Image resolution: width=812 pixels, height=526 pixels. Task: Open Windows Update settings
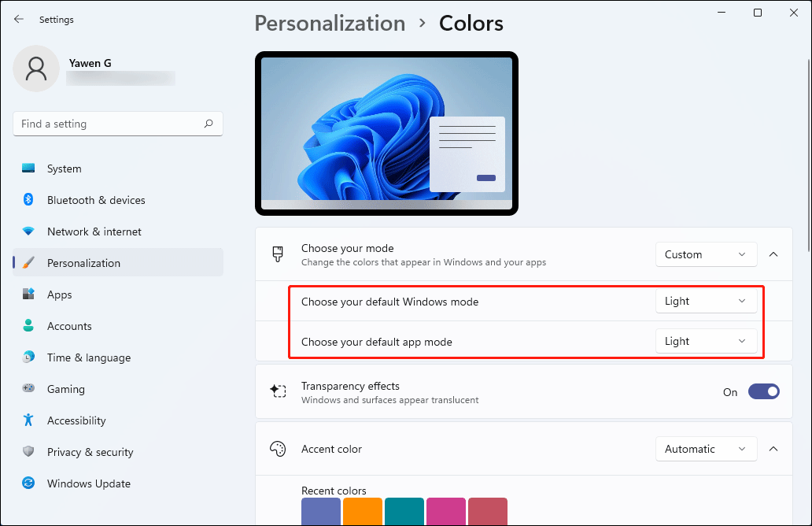point(118,483)
